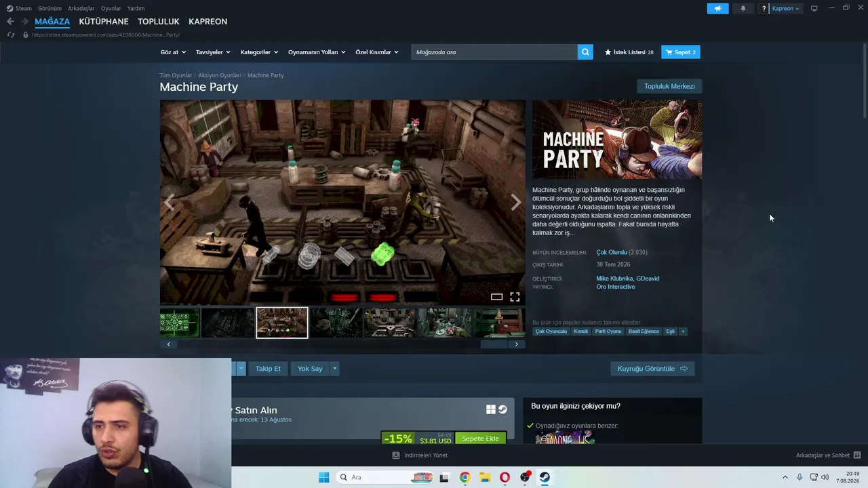Add game to cart with Sepete Ekle
Viewport: 868px width, 488px height.
coord(480,439)
